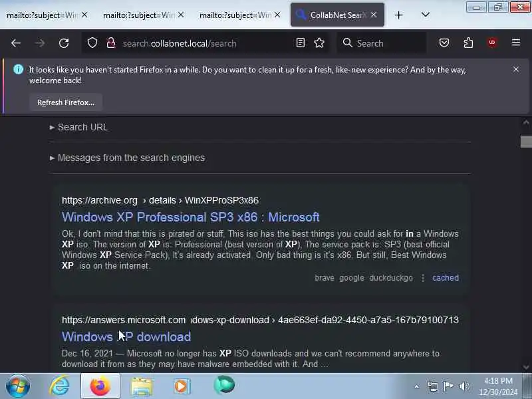Click the volume speaker tray icon
The height and width of the screenshot is (399, 532).
[464, 386]
